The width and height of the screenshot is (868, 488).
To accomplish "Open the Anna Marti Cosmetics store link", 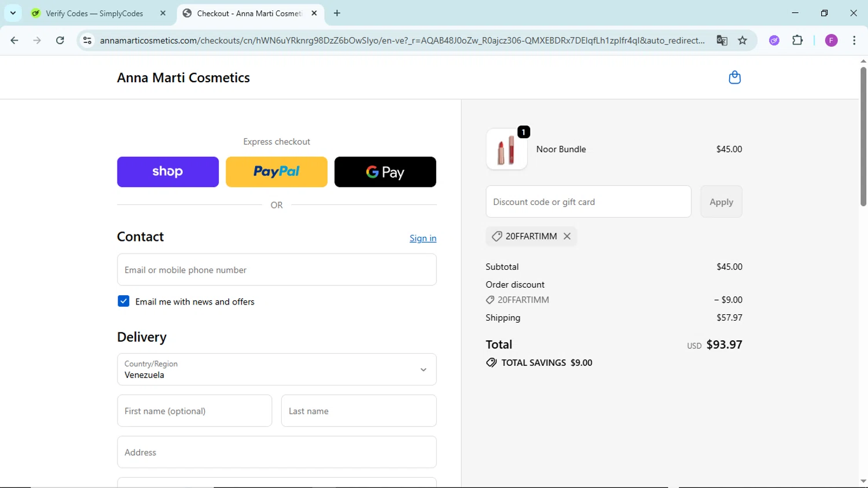I will coord(183,78).
